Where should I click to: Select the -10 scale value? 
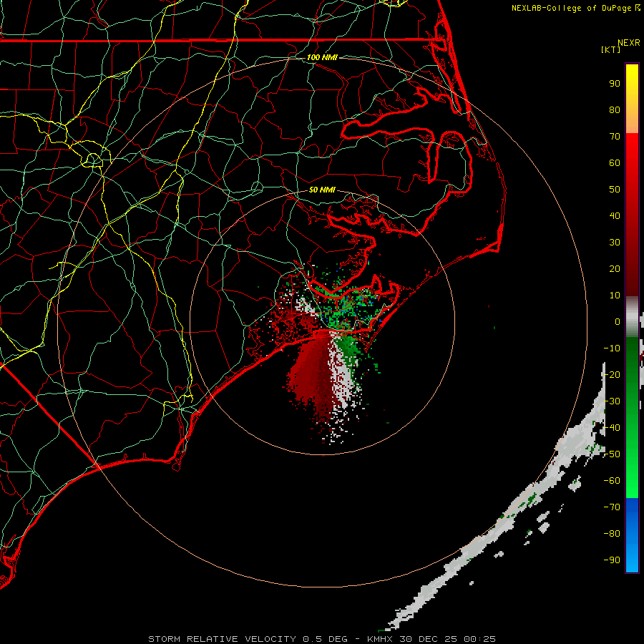[612, 348]
